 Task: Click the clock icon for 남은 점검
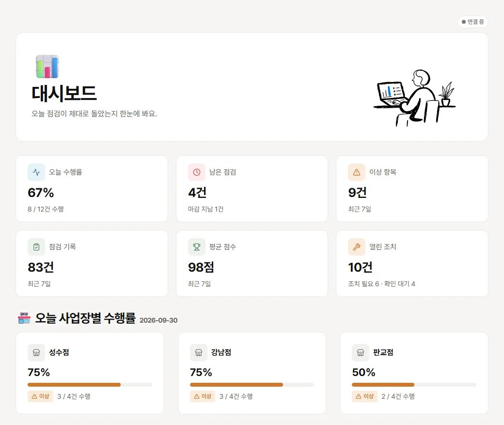(x=197, y=172)
